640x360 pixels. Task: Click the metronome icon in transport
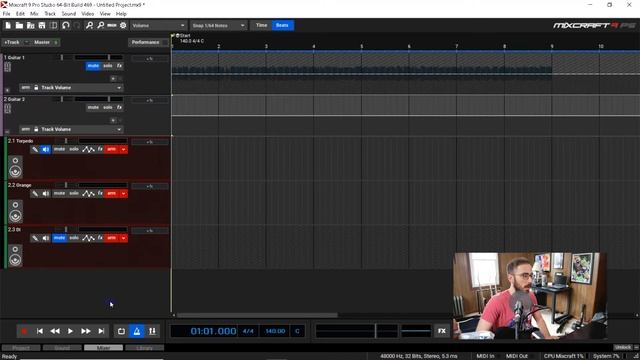[x=137, y=331]
